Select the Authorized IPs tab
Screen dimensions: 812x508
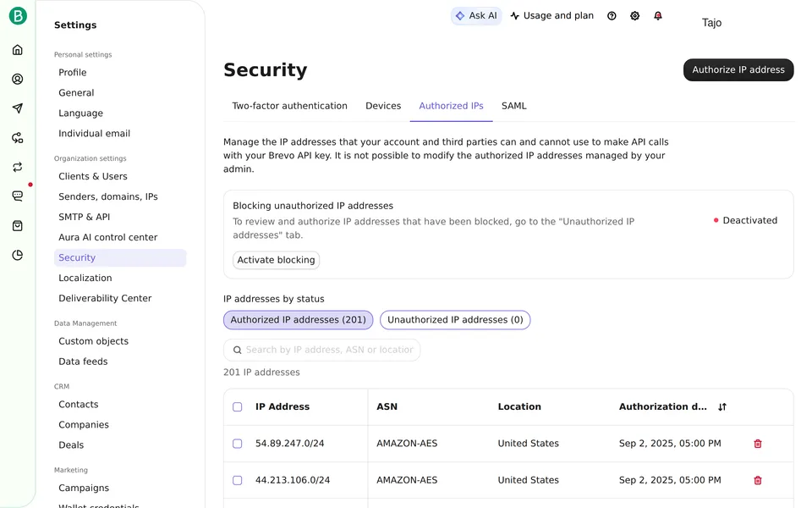click(x=451, y=106)
